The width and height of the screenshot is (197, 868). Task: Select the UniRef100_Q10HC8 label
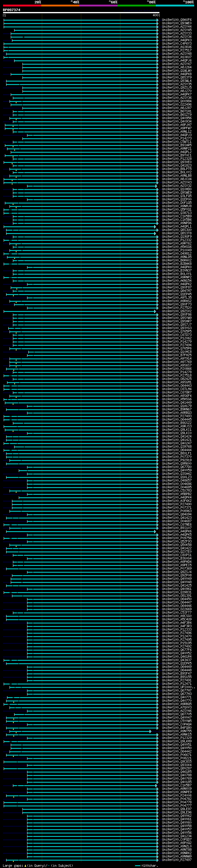tap(177, 351)
